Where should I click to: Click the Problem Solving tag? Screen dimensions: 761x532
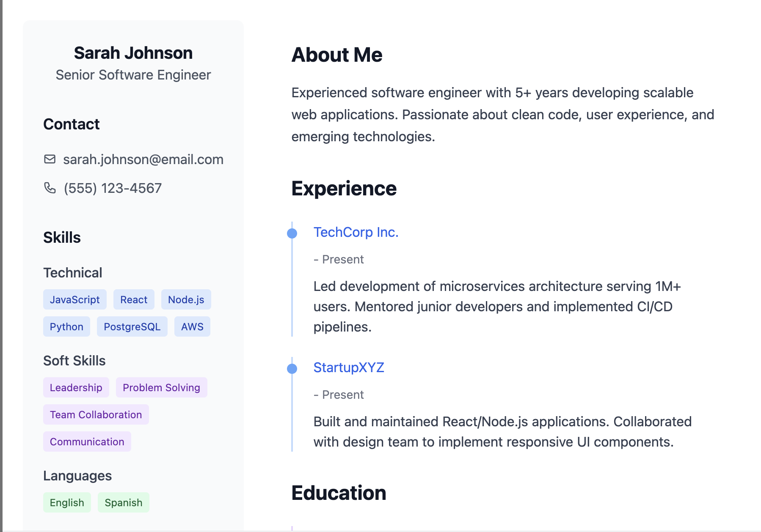pos(162,387)
